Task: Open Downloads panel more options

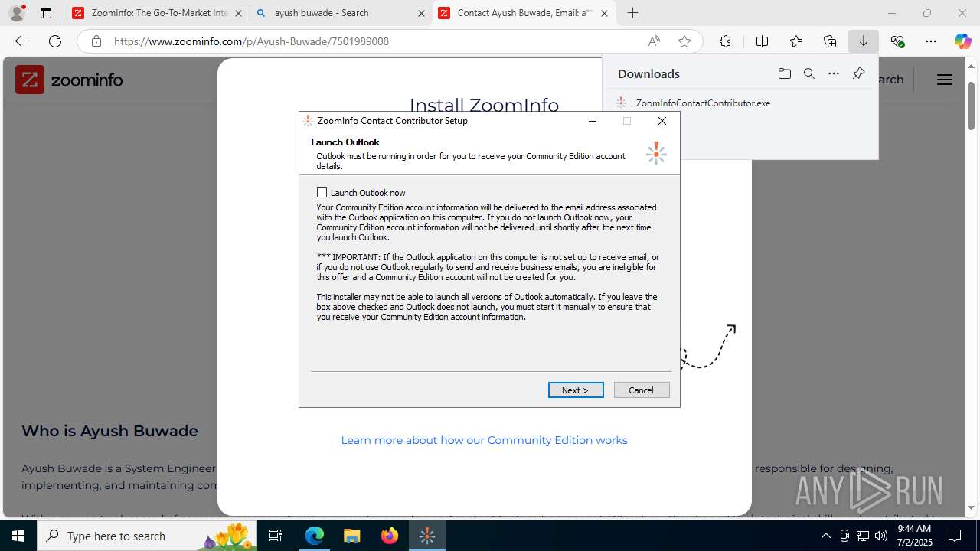Action: [x=834, y=73]
